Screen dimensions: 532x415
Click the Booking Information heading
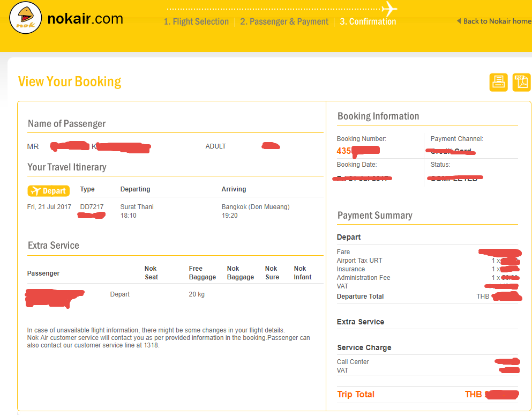(378, 116)
